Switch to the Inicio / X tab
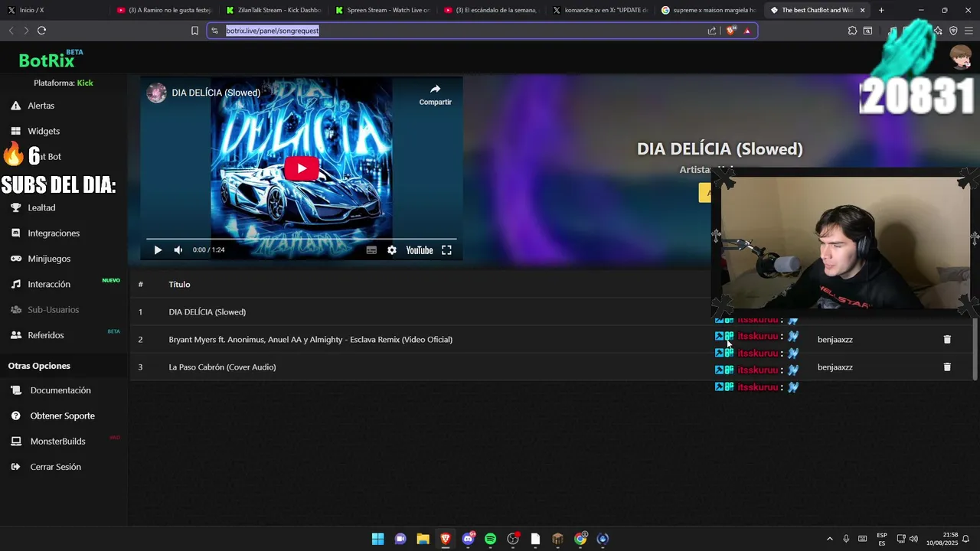 [54, 11]
